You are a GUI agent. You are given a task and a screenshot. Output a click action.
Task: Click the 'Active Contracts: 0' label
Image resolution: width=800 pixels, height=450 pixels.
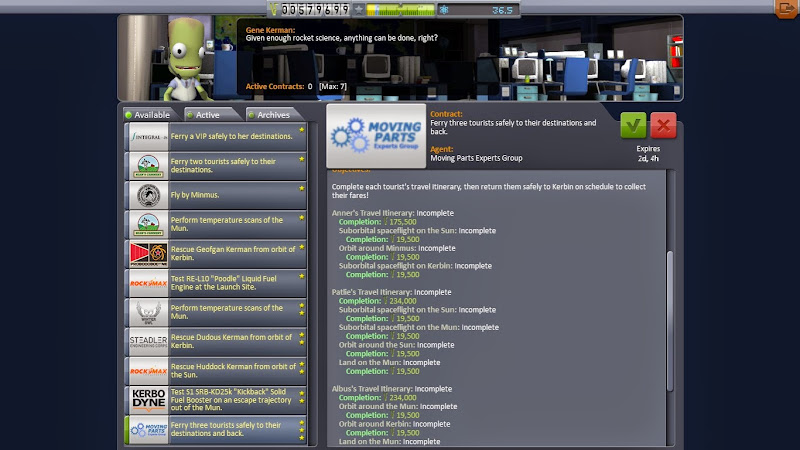click(279, 86)
